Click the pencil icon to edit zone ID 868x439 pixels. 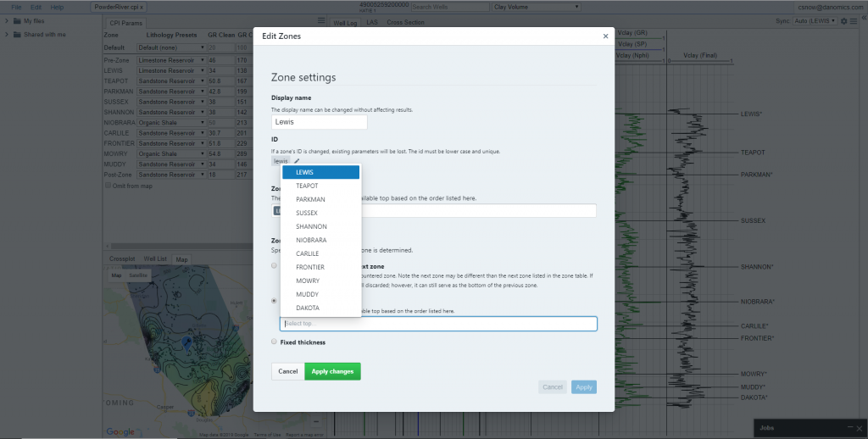(x=297, y=161)
